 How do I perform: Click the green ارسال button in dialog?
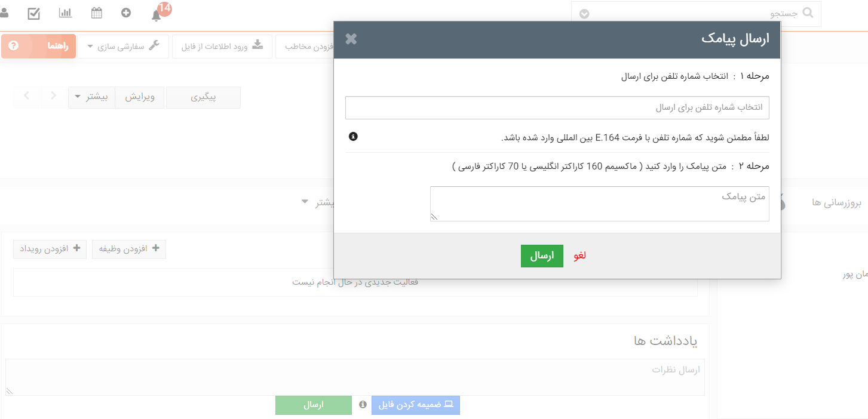tap(542, 255)
